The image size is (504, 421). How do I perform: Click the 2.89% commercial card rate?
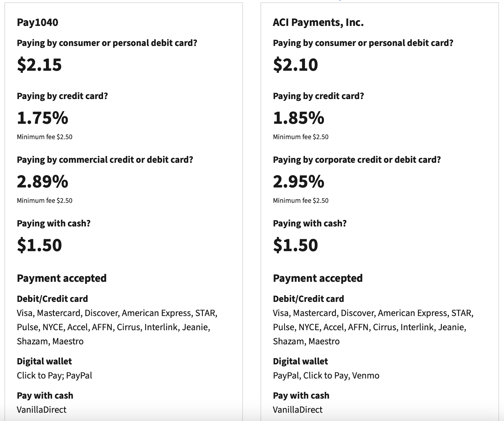[x=43, y=182]
